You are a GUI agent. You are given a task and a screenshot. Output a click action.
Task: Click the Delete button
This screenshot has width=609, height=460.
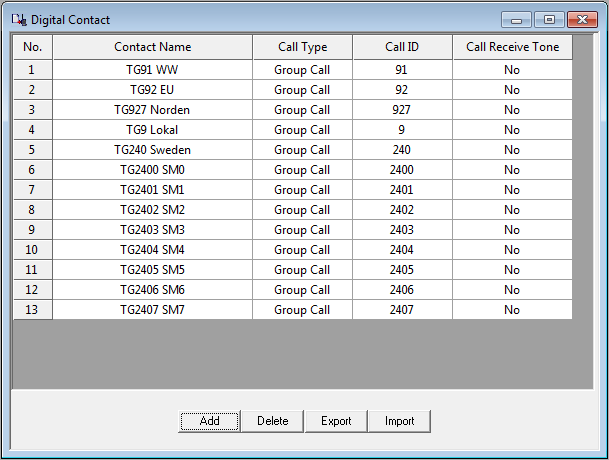(x=272, y=421)
